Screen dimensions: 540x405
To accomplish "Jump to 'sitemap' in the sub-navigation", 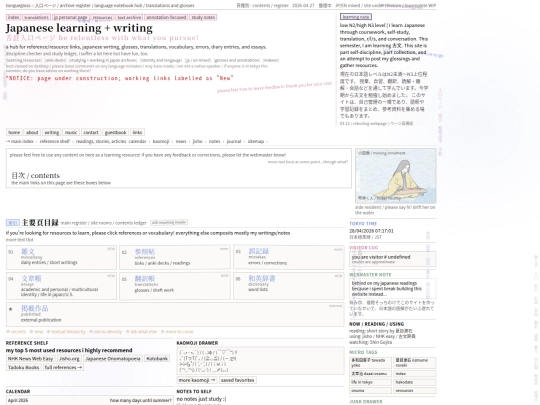I will [x=256, y=141].
